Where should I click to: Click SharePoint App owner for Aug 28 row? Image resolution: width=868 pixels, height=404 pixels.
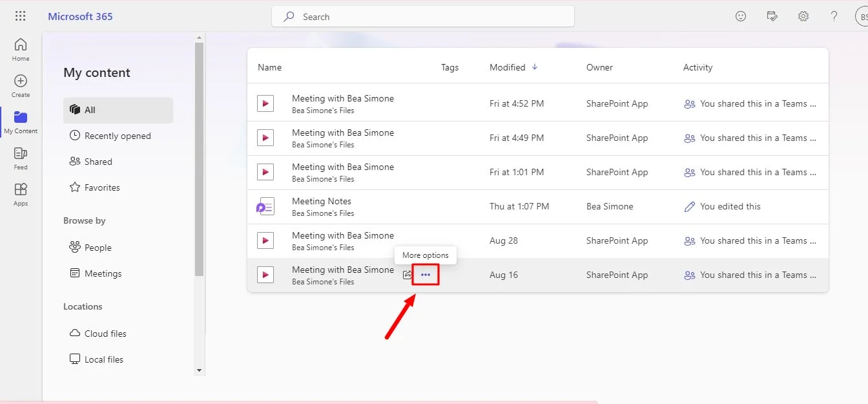tap(617, 240)
